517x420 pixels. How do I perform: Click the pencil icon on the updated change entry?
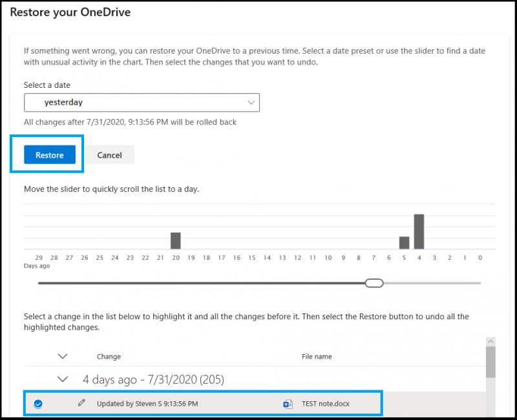82,403
